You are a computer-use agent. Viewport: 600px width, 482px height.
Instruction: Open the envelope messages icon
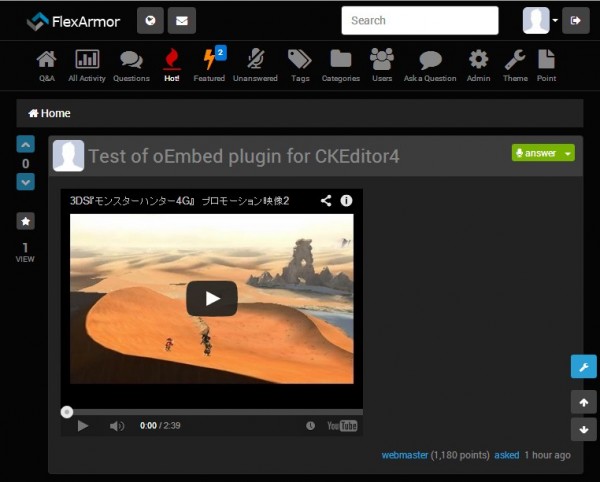pyautogui.click(x=181, y=20)
